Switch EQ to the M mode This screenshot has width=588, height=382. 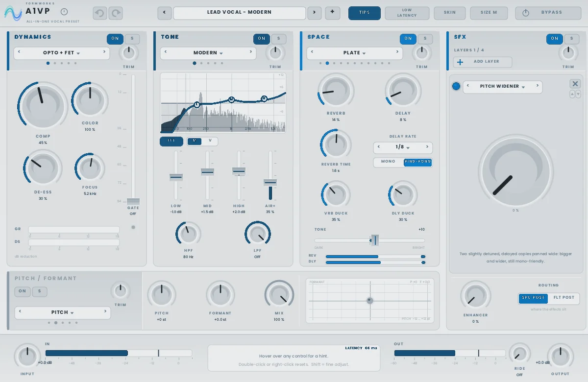(x=195, y=141)
